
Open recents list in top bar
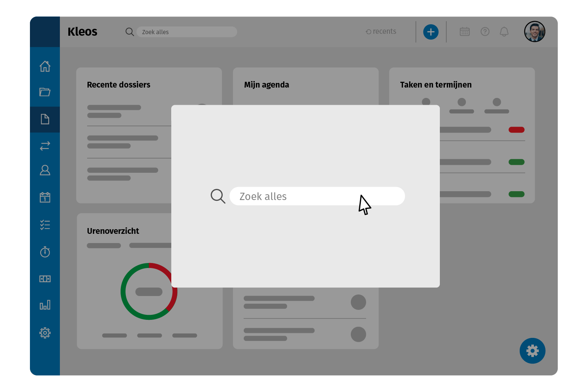point(381,31)
